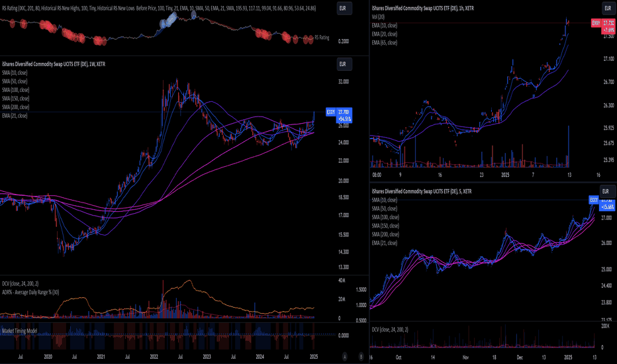
Task: Click the 26.700 price level on 1h axis
Action: pos(609,82)
